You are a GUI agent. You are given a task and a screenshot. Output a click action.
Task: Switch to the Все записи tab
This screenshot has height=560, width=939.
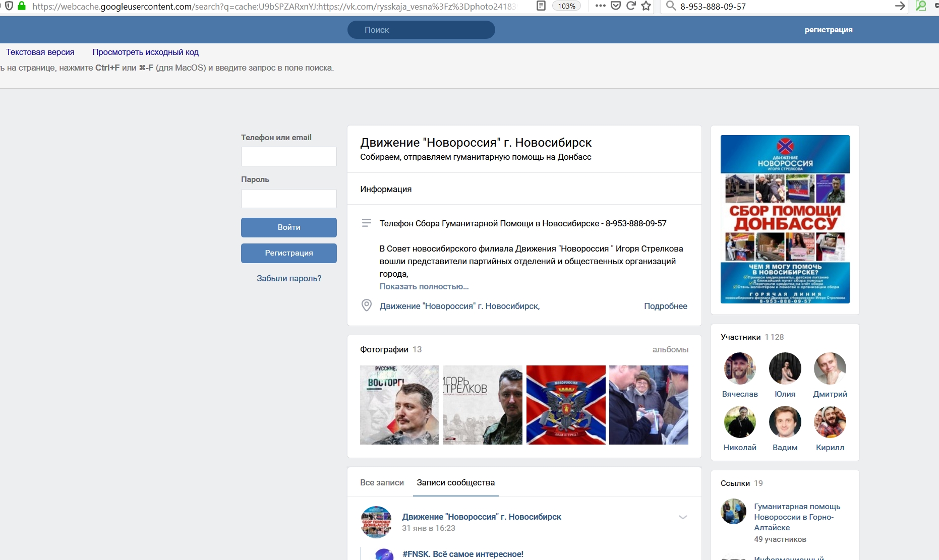click(382, 482)
